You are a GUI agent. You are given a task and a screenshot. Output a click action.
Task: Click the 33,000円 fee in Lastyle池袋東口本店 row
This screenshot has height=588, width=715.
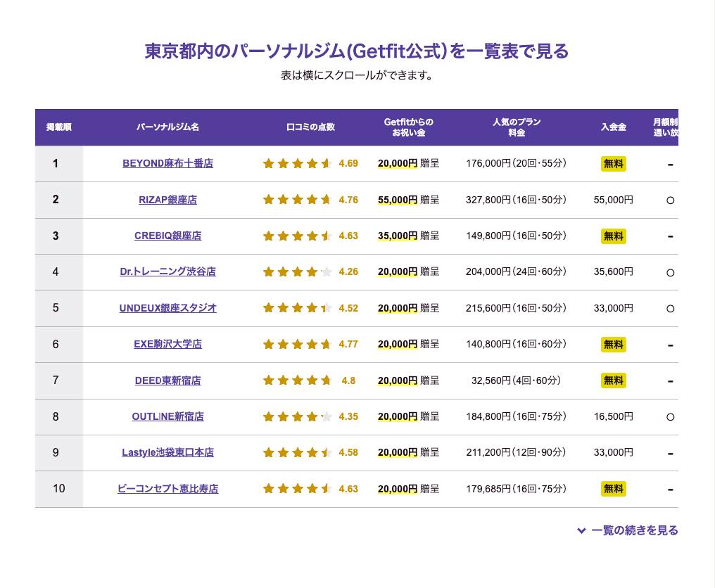(614, 453)
